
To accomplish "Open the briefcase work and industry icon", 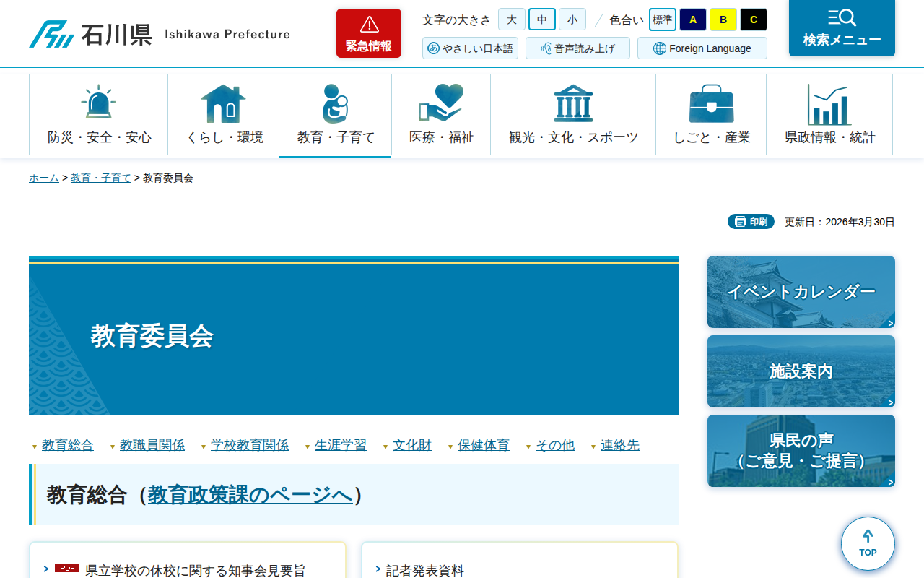I will tap(711, 103).
